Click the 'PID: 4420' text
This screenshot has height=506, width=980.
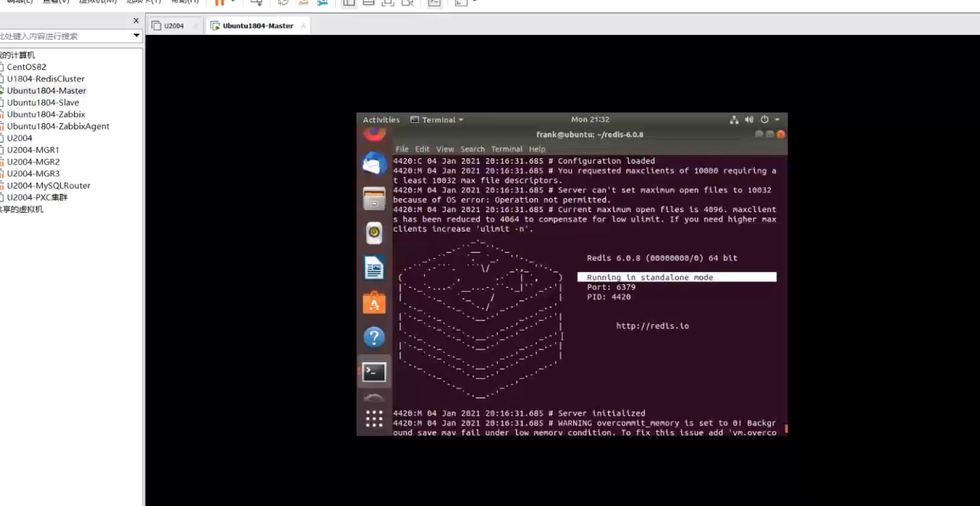click(x=609, y=297)
